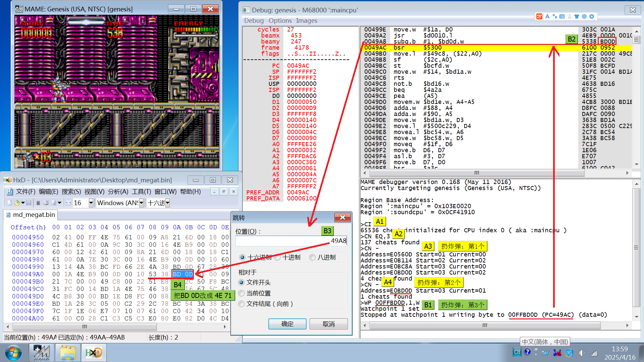Click the 位置(O) offset input field
644x362 pixels.
291,241
